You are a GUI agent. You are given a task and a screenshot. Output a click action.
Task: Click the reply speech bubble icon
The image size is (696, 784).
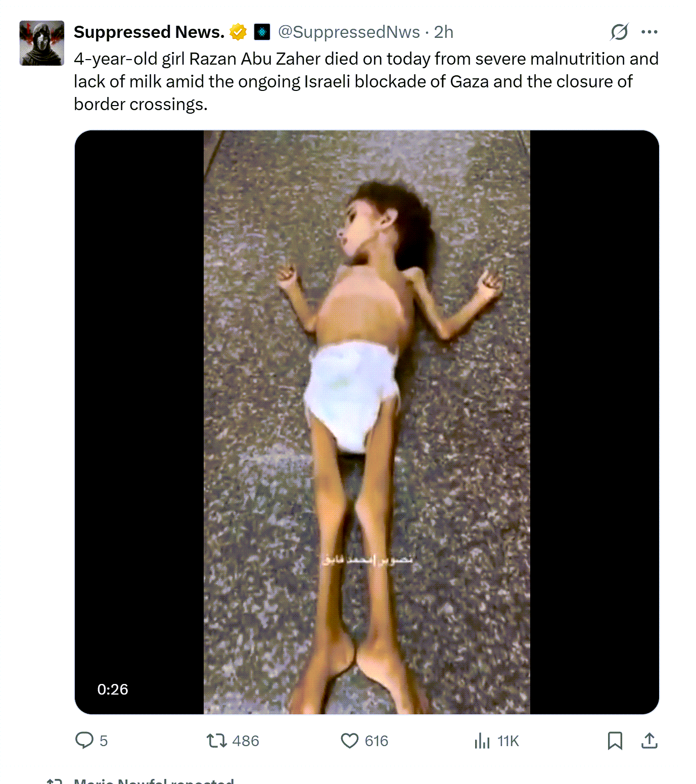[x=84, y=741]
